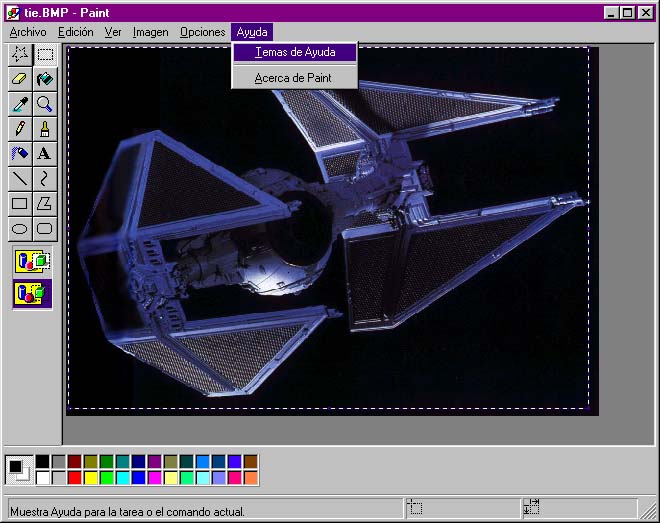Select the Text tool letter A
The image size is (660, 523).
click(45, 154)
